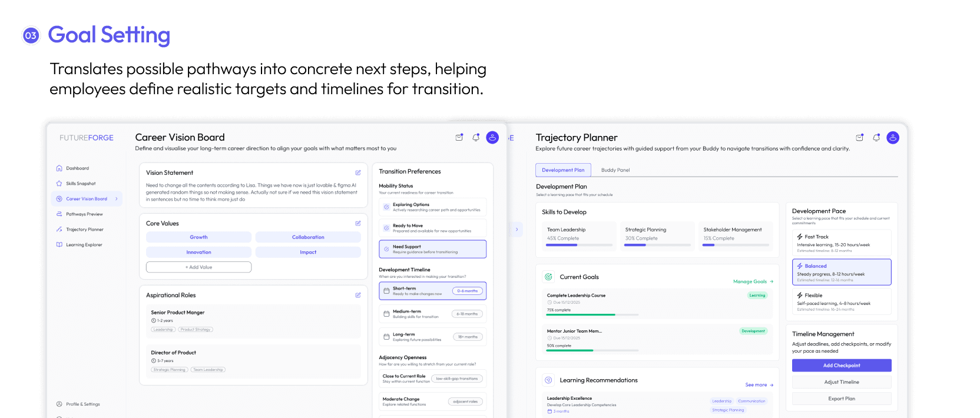Select Impact core value chip

(x=308, y=252)
